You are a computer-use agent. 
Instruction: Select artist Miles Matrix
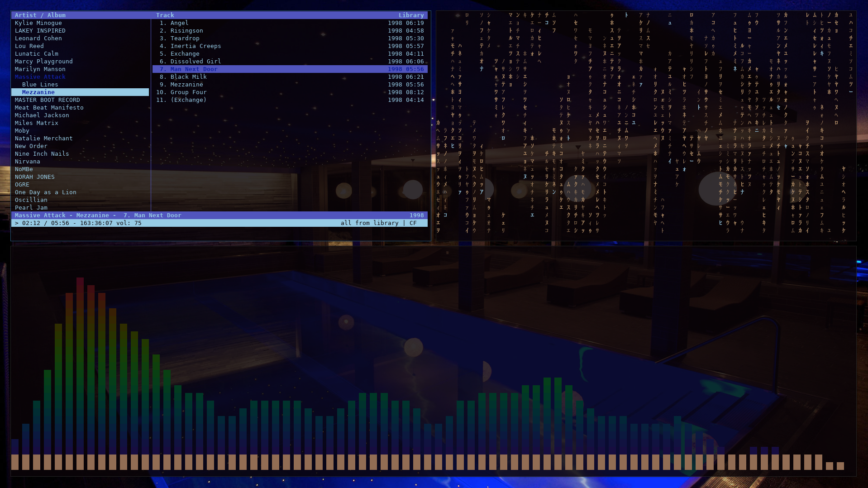[x=36, y=123]
